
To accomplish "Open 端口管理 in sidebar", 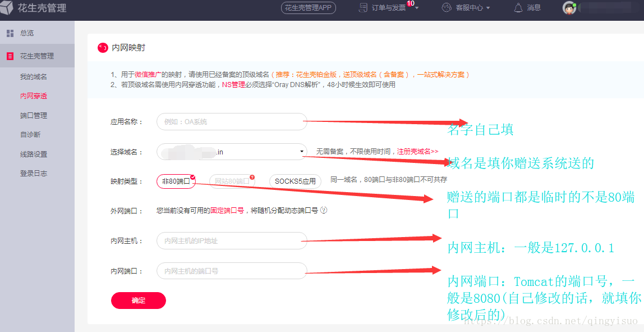I will click(x=34, y=116).
